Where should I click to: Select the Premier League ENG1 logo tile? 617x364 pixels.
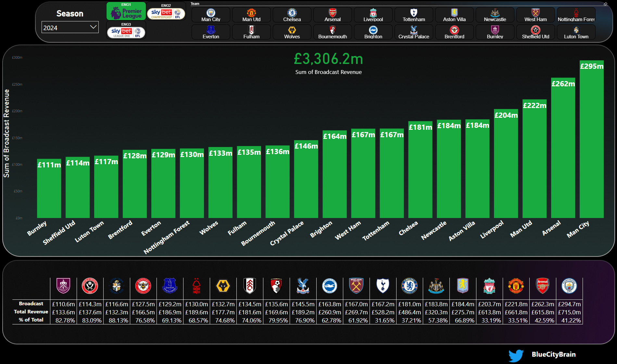click(126, 11)
